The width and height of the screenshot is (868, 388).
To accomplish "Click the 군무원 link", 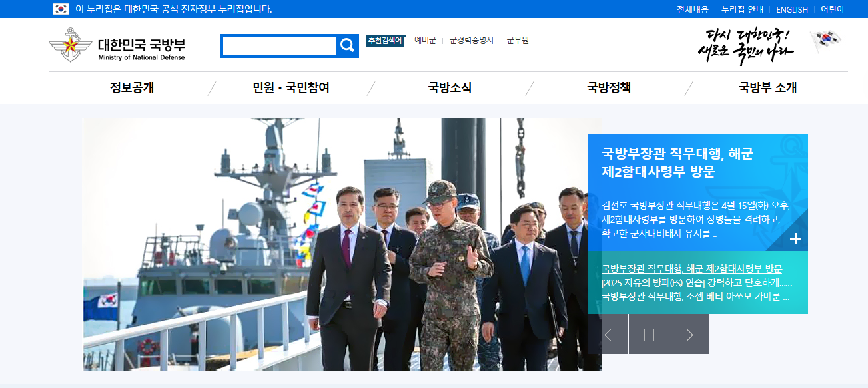I will (x=518, y=41).
